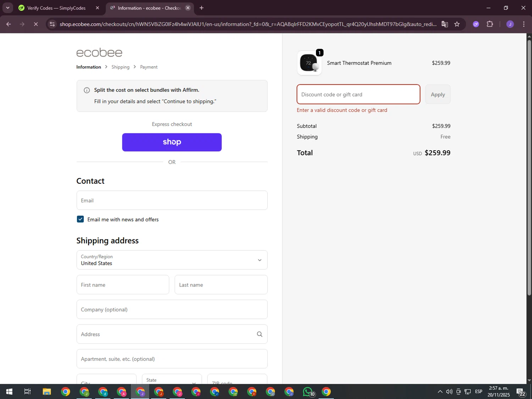
Task: Click the volume speaker tray icon
Action: click(x=449, y=392)
